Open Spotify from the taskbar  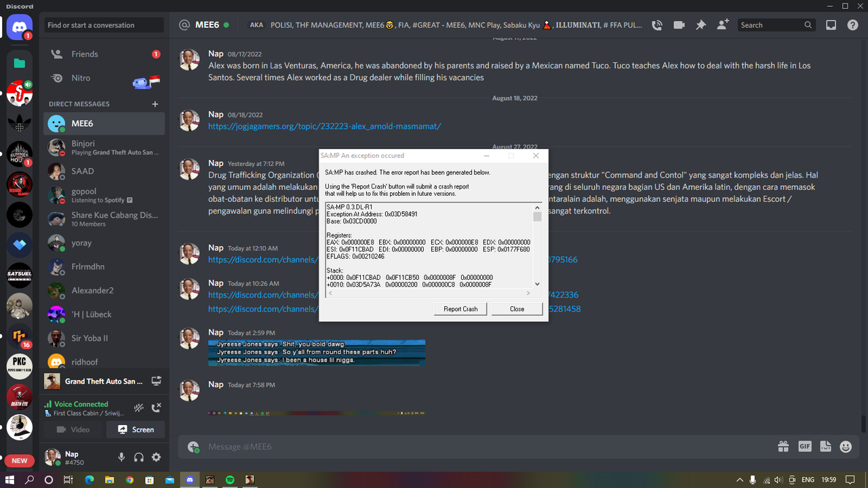tap(229, 480)
